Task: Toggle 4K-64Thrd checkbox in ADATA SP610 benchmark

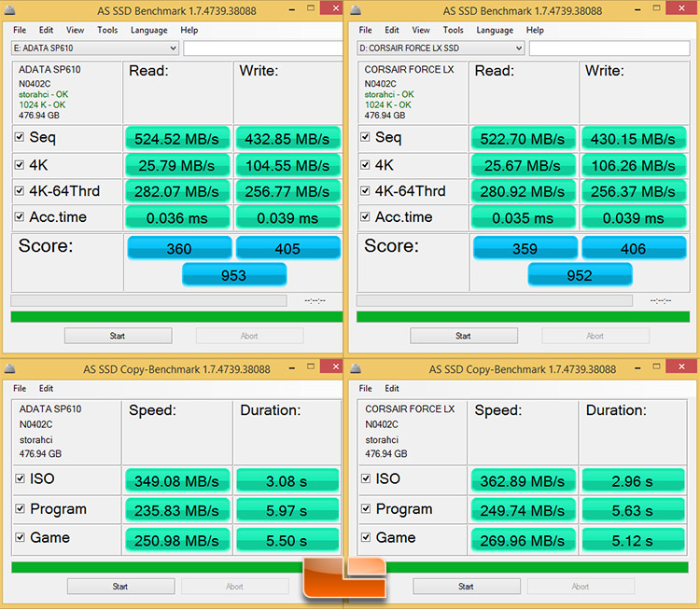Action: tap(20, 191)
